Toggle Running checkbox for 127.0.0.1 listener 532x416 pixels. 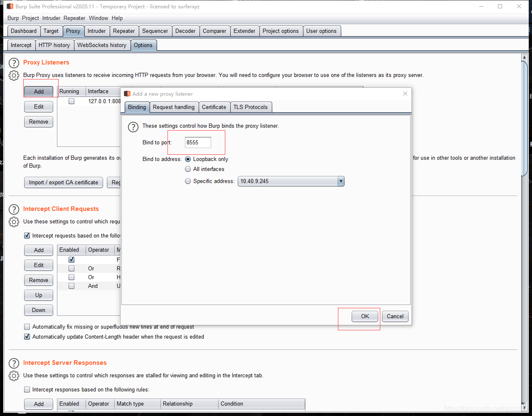point(71,101)
